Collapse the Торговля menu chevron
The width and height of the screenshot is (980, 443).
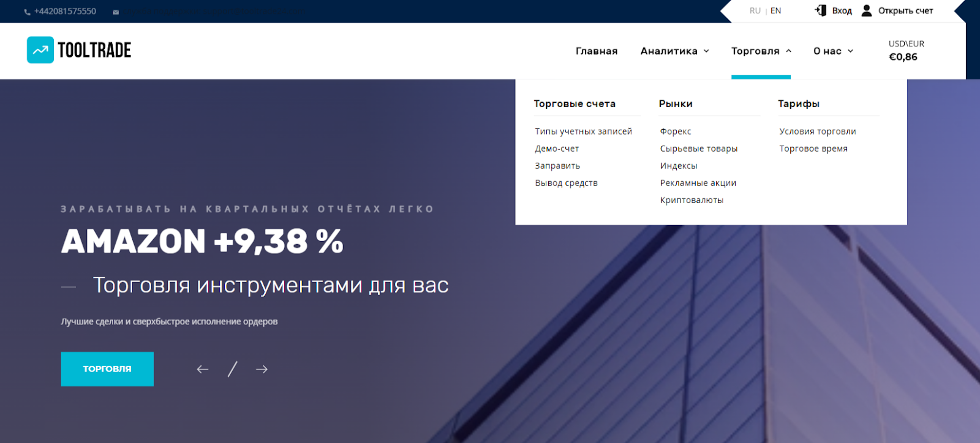[788, 51]
